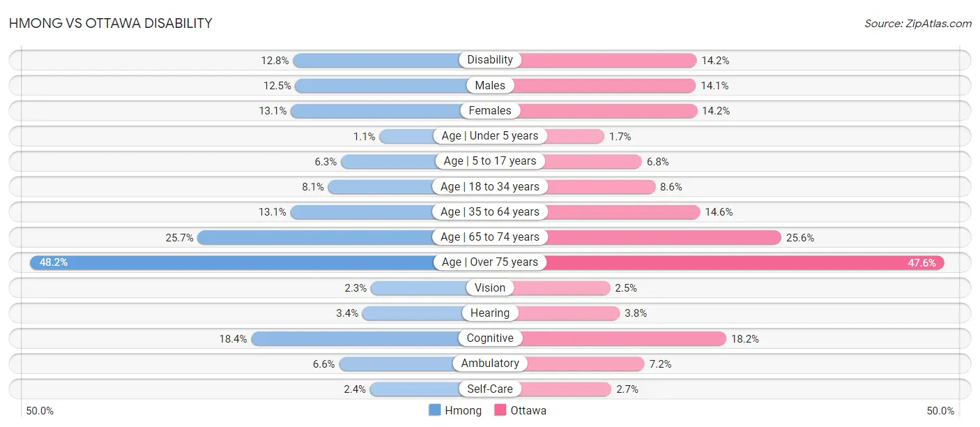Select the Females category label
The image size is (980, 427).
(x=490, y=110)
